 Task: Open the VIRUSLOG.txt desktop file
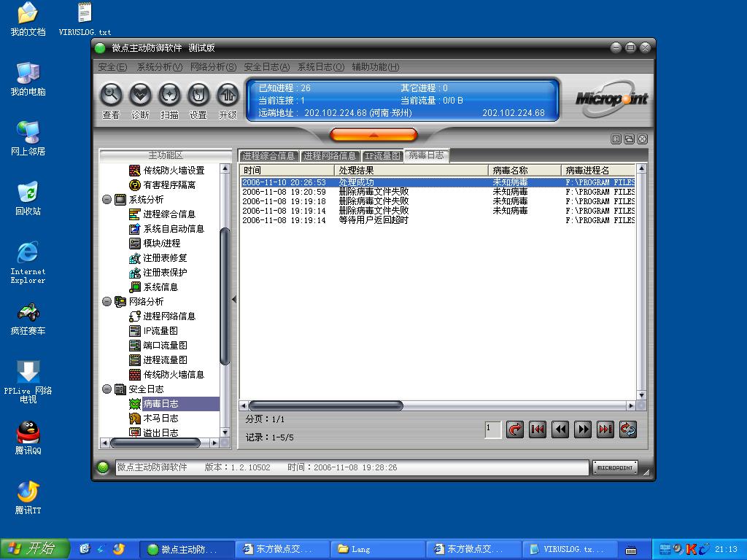coord(85,19)
